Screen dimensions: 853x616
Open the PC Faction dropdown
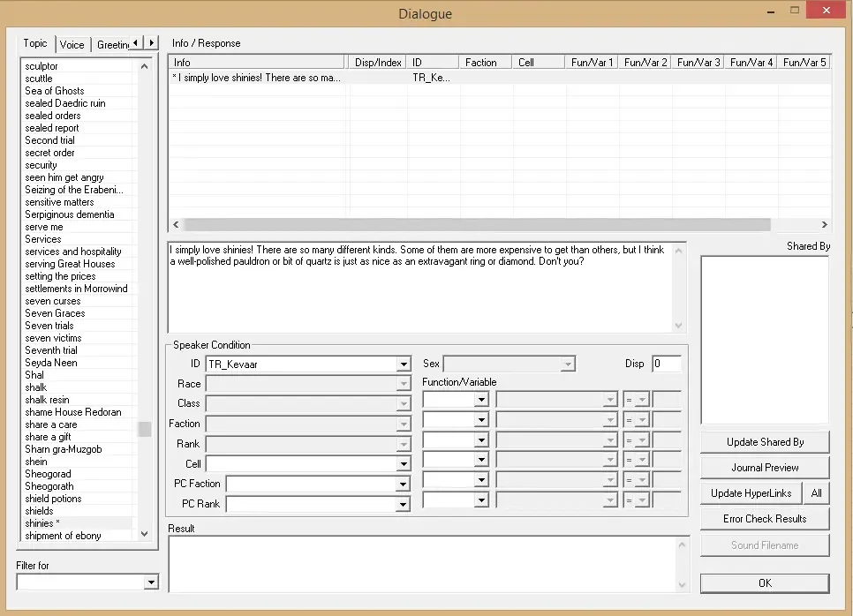tap(403, 484)
